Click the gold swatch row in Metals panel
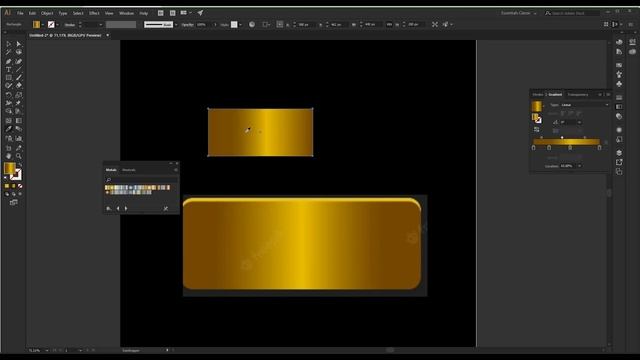The width and height of the screenshot is (640, 360). 137,187
